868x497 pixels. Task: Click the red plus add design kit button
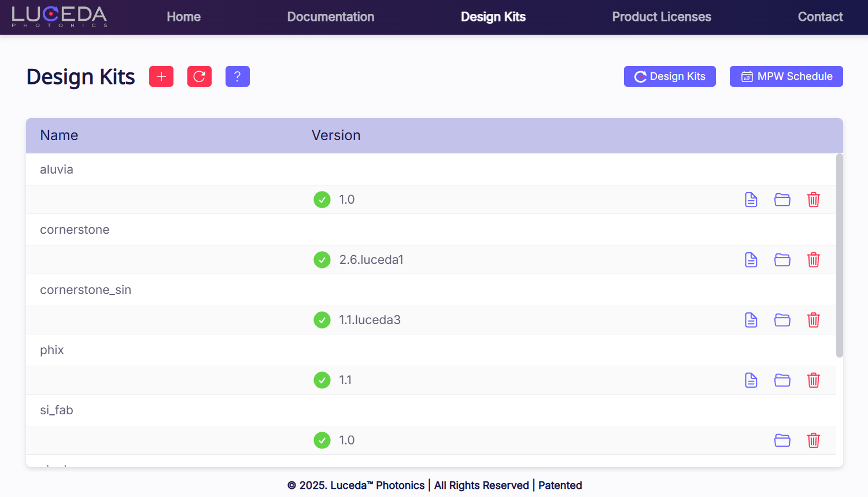(x=161, y=76)
